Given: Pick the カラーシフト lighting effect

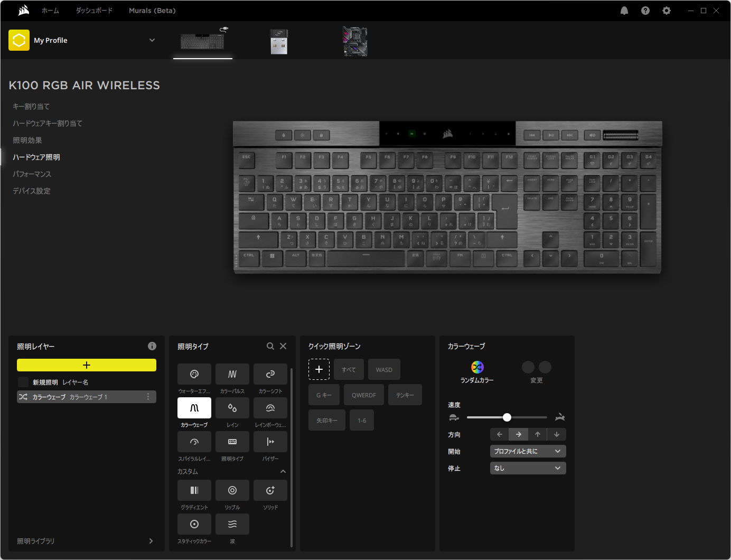Looking at the screenshot, I should [270, 374].
